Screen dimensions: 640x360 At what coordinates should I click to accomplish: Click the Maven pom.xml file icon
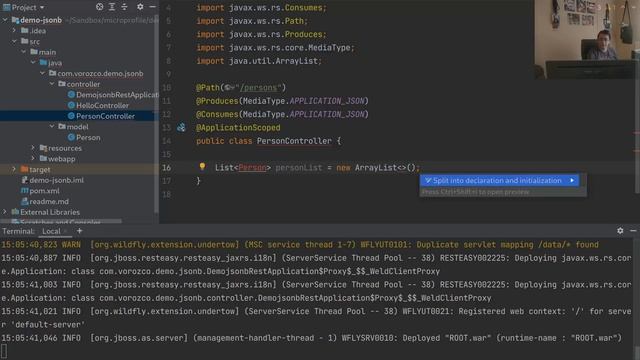coord(24,191)
